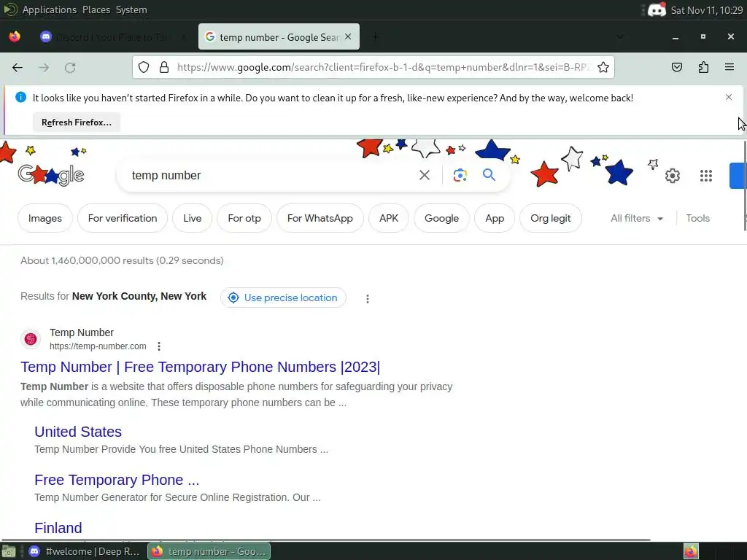Bookmark this page with the star icon

[603, 67]
